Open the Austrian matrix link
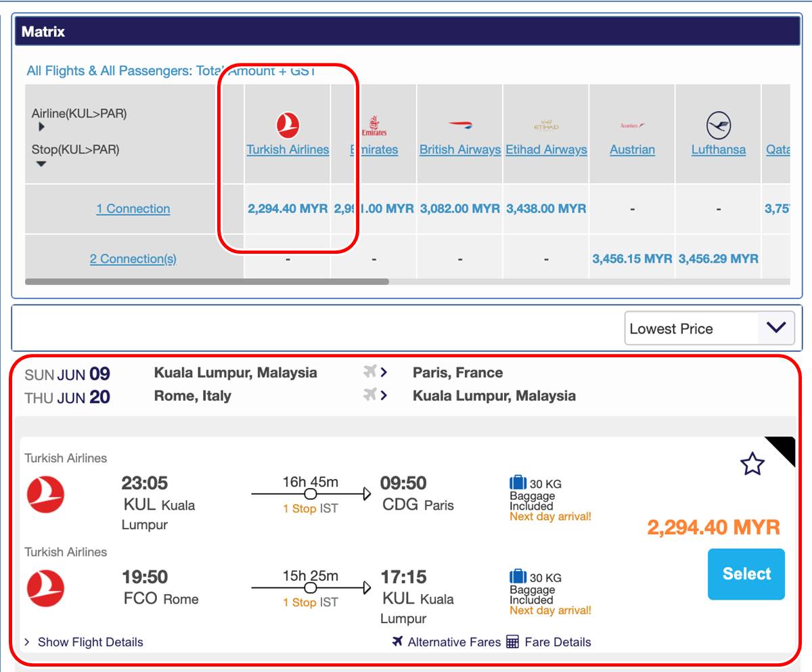The width and height of the screenshot is (812, 672). pyautogui.click(x=632, y=150)
